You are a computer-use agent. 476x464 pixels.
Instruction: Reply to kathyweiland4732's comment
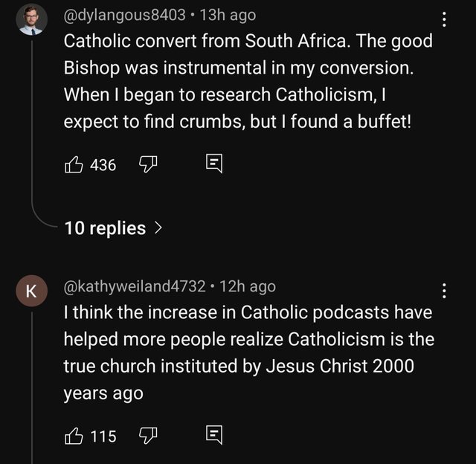point(212,435)
